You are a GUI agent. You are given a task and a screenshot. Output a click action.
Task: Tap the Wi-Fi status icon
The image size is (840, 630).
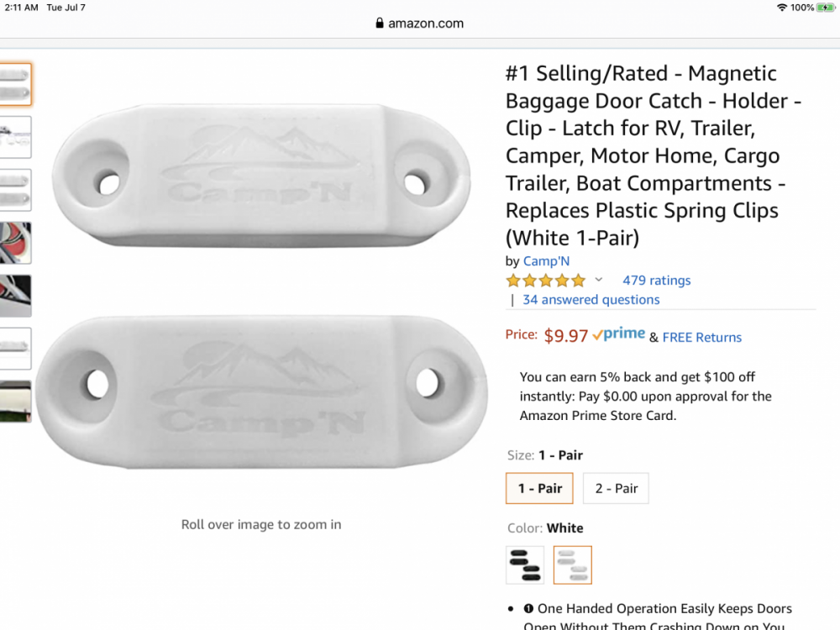click(782, 8)
